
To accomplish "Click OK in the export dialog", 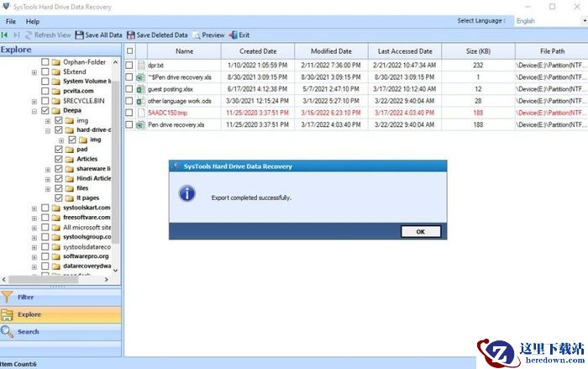I will tap(421, 232).
